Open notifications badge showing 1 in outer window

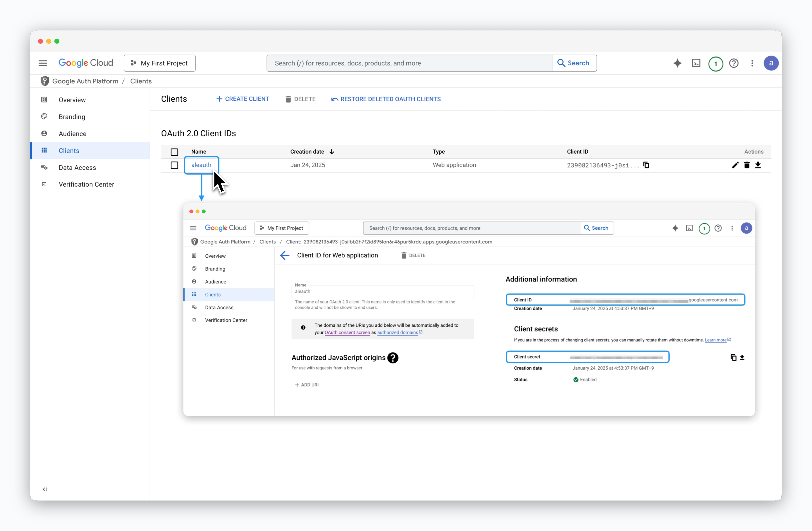[715, 63]
